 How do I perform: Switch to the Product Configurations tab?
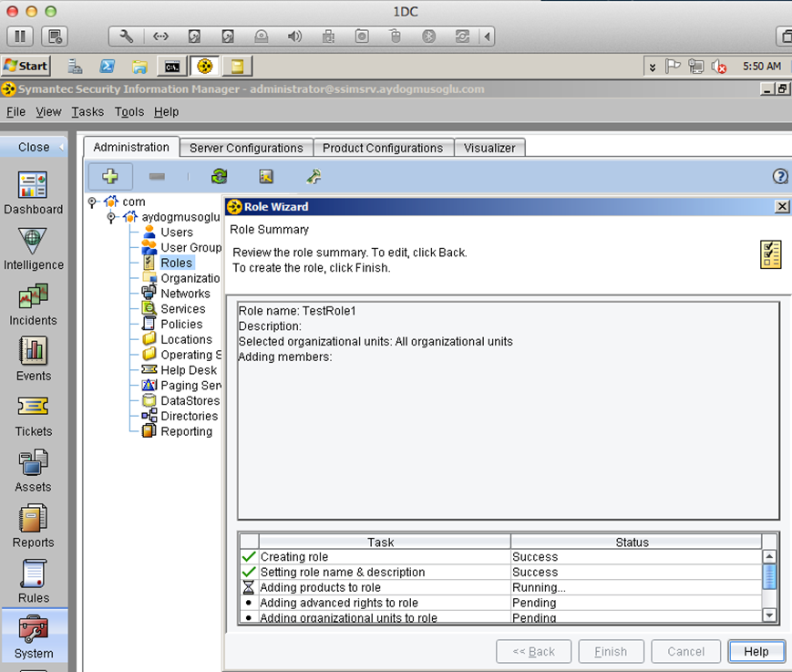pyautogui.click(x=383, y=148)
